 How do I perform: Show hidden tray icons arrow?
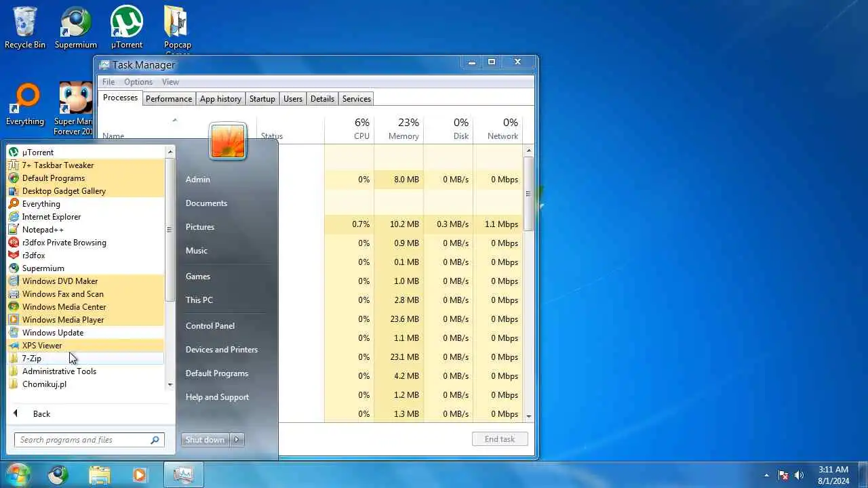(767, 475)
